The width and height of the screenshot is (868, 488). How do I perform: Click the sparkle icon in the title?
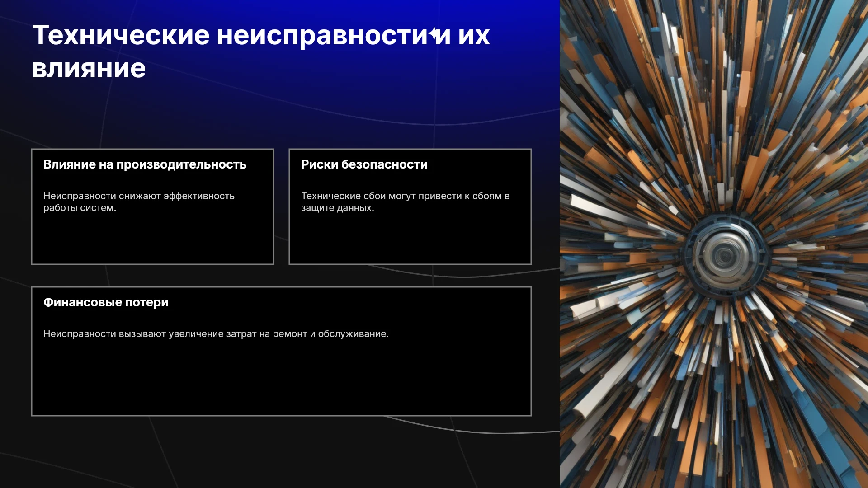[434, 33]
